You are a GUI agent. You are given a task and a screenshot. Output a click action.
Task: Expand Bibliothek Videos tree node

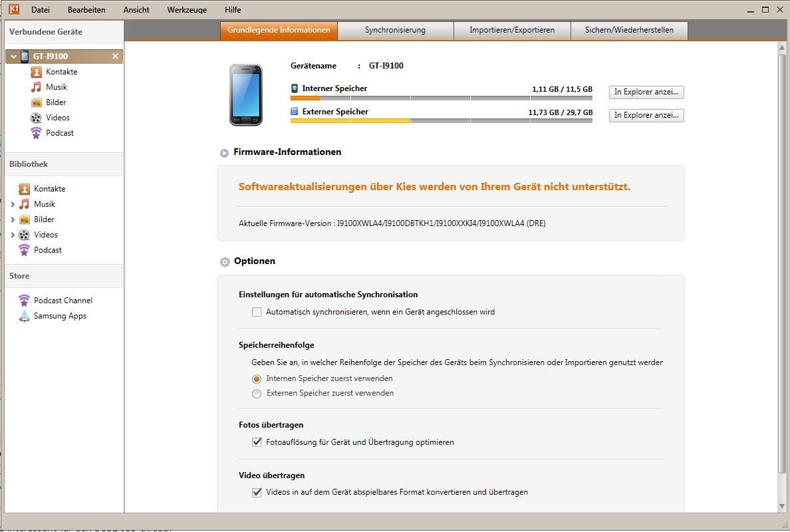coord(13,235)
